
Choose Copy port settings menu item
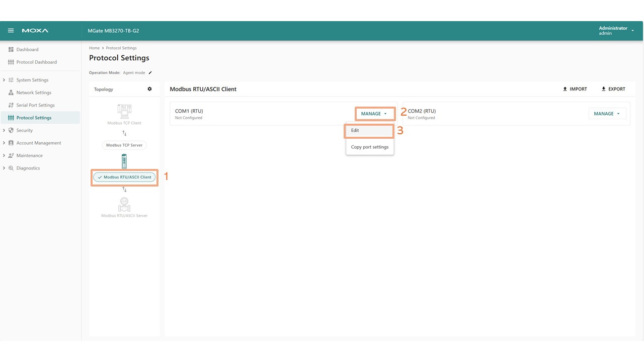point(370,147)
